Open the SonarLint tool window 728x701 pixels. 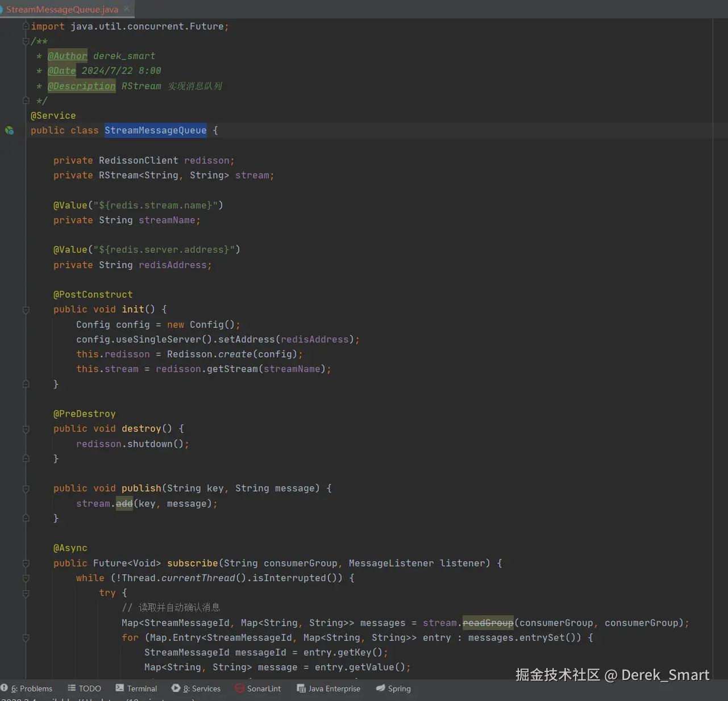tap(259, 688)
